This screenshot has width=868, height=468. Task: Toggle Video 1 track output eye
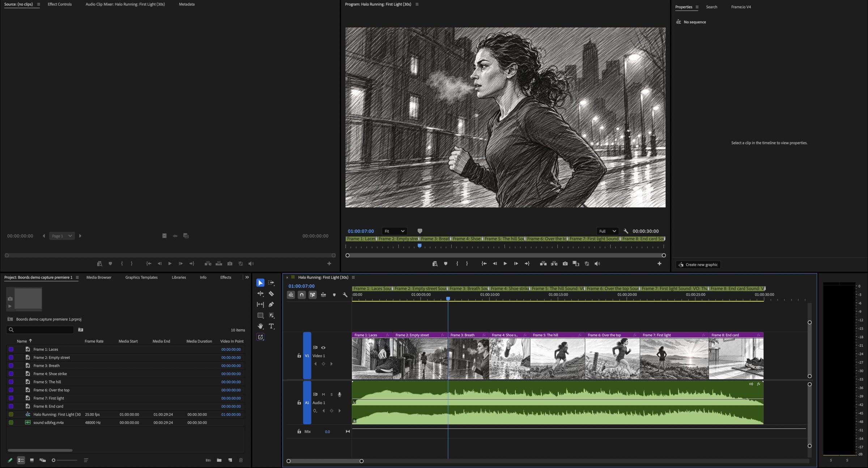[x=323, y=347]
